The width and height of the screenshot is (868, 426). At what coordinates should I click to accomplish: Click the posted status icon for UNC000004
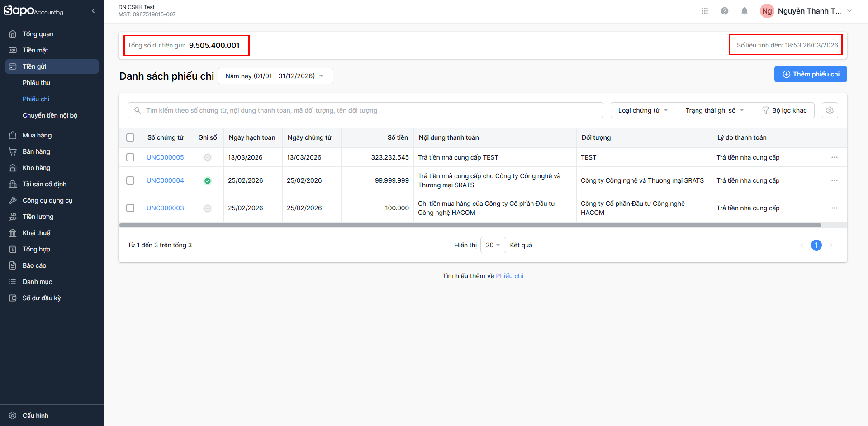pyautogui.click(x=208, y=181)
